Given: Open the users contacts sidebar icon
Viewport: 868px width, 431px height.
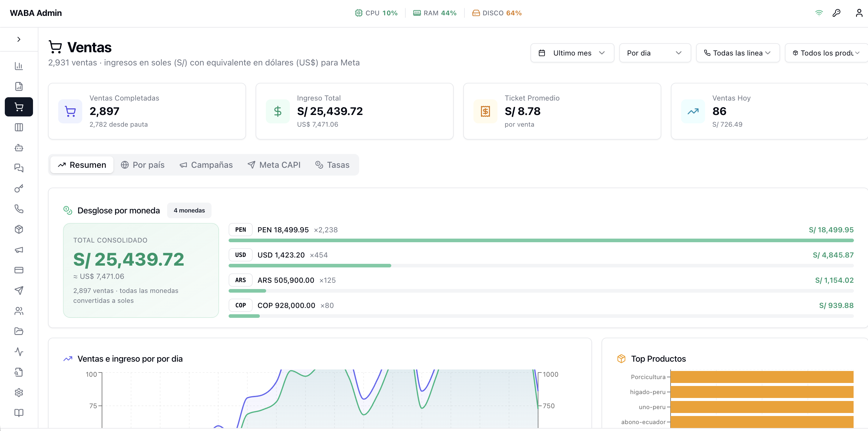Looking at the screenshot, I should [x=19, y=311].
